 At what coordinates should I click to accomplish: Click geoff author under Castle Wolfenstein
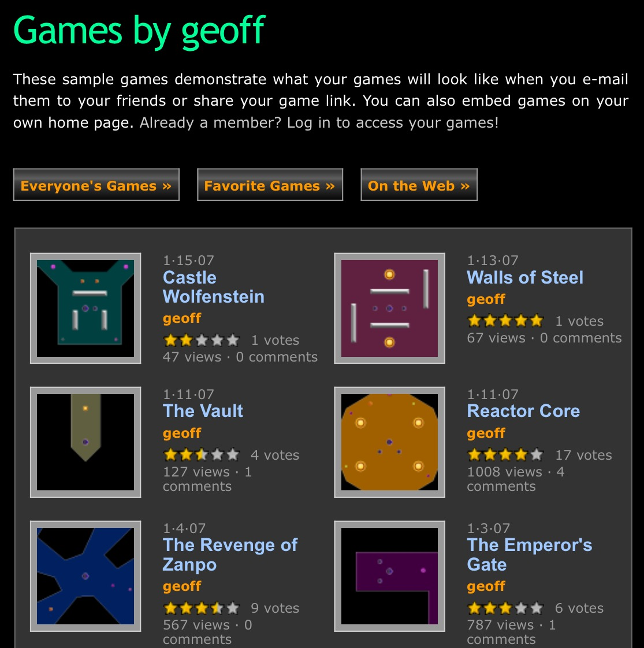coord(182,318)
